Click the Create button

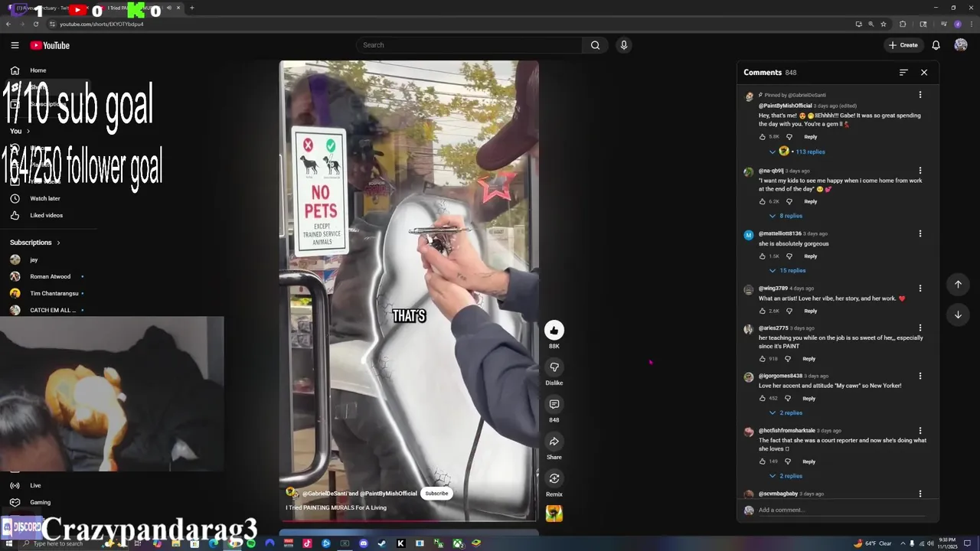click(x=903, y=45)
